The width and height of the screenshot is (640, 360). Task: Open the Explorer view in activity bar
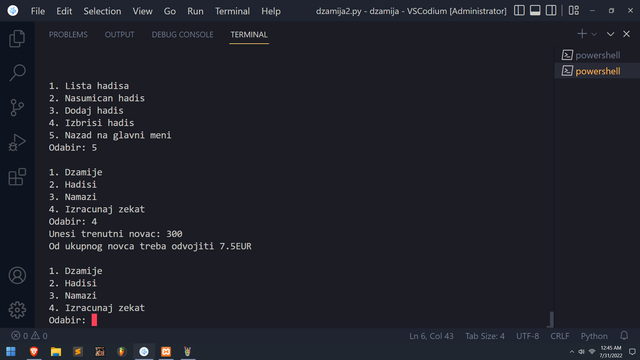pos(17,39)
